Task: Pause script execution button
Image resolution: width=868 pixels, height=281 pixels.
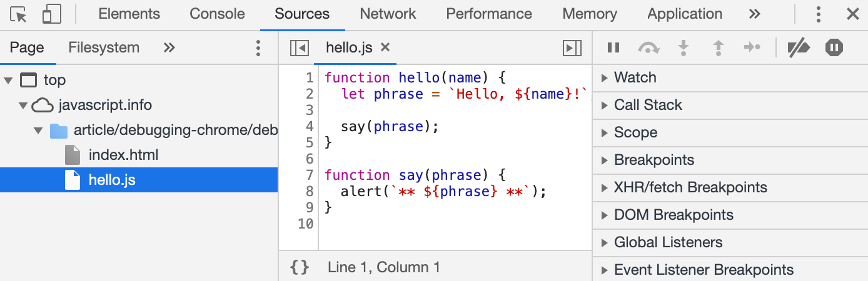Action: [x=613, y=47]
